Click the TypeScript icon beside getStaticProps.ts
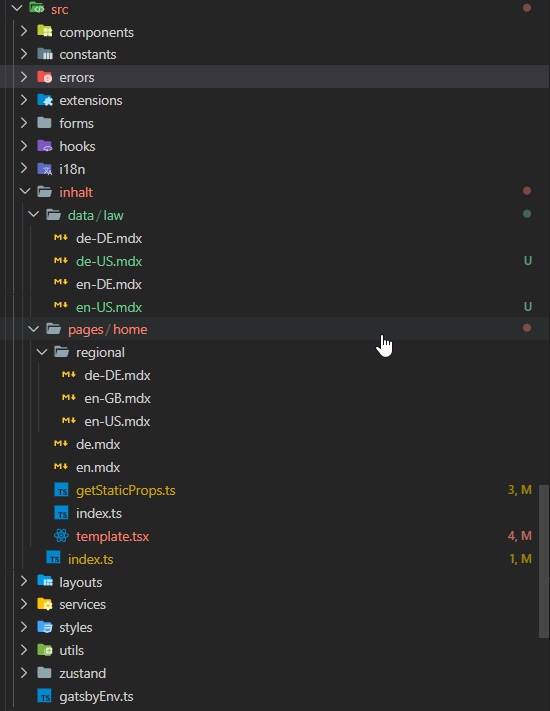Viewport: 550px width, 711px height. tap(61, 490)
